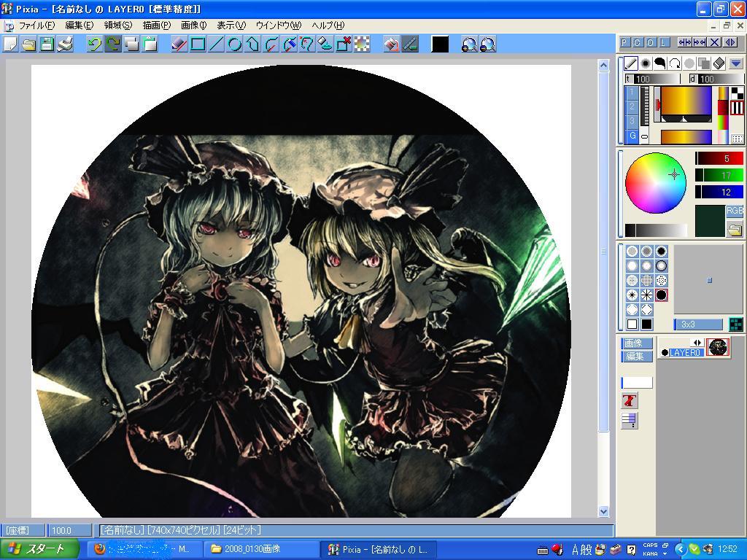
Task: Toggle the L panel button
Action: point(663,42)
